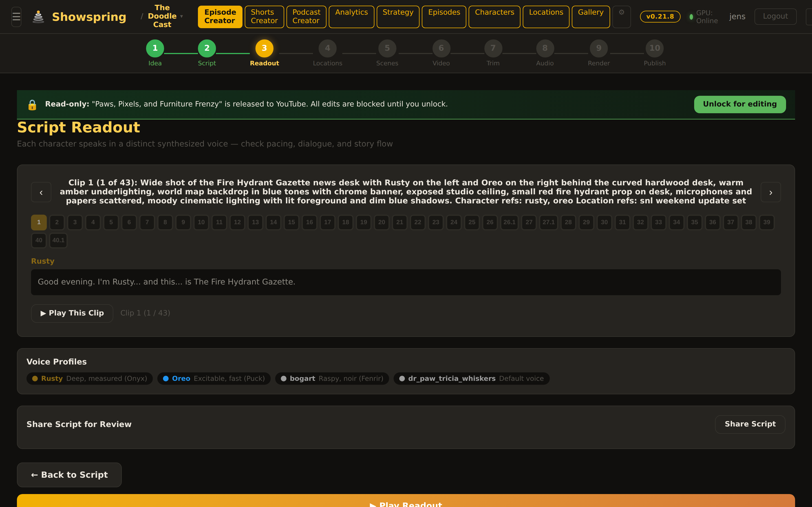This screenshot has width=812, height=507.
Task: Select workflow step 6 Video
Action: (x=441, y=48)
